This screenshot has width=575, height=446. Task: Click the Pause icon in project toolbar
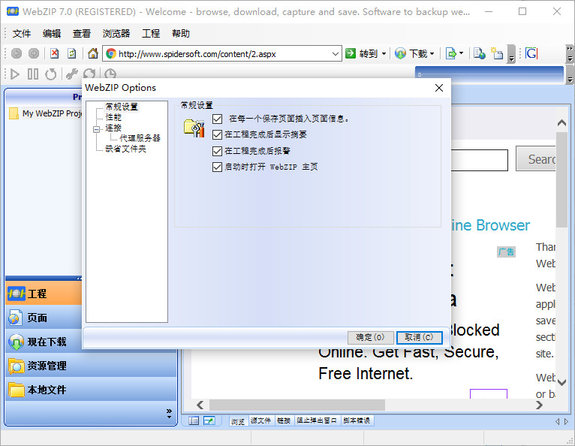pos(33,74)
